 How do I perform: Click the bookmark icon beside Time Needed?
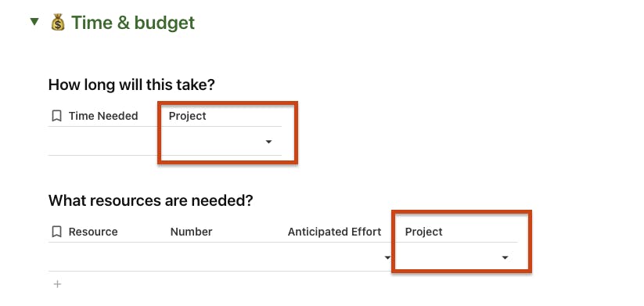pos(56,117)
